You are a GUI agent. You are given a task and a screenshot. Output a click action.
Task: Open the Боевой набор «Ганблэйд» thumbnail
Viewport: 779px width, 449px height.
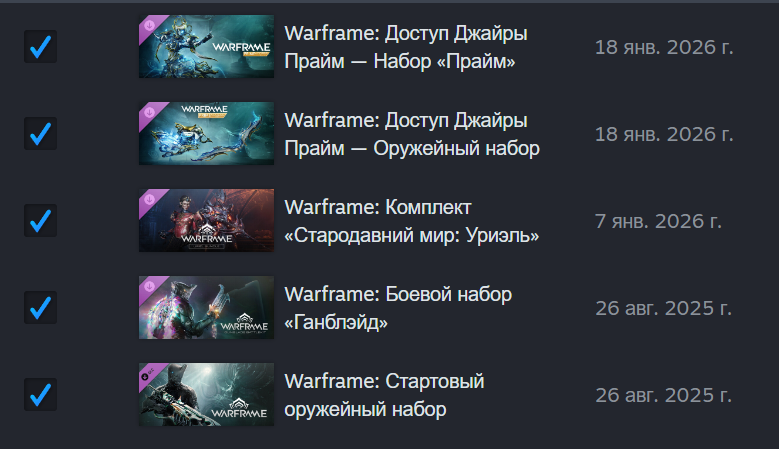click(206, 307)
